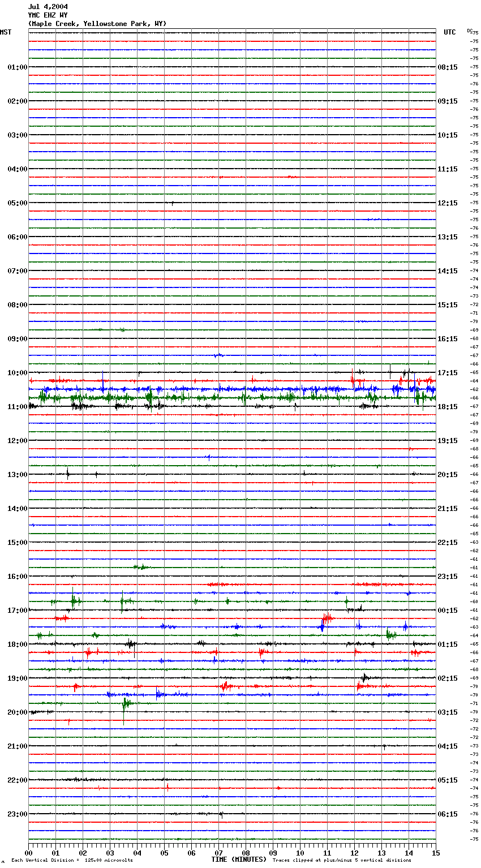The height and width of the screenshot is (868, 481).
Task: Click the '00' minute tick label
Action: 28,853
